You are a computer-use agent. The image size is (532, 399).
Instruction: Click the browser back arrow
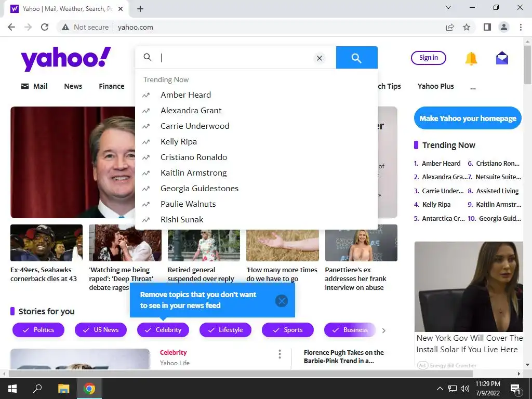(x=11, y=27)
